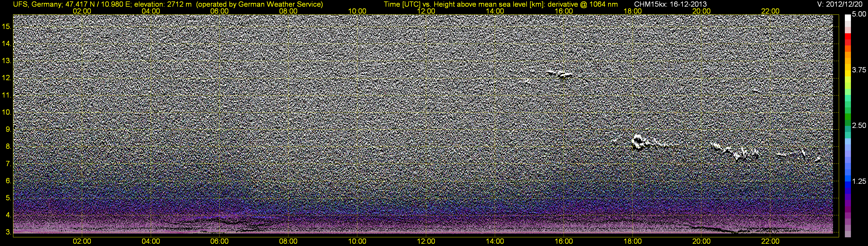Click the height axis label 15

(x=6, y=26)
